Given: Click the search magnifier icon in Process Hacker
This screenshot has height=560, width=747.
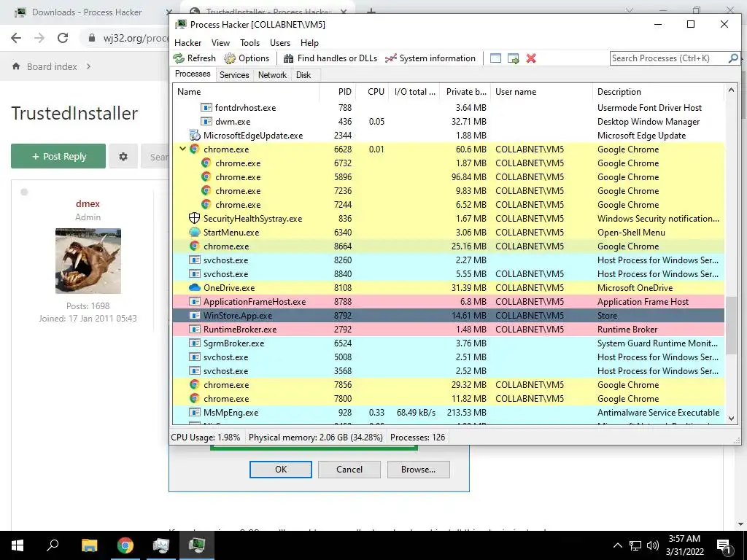Looking at the screenshot, I should [x=733, y=58].
